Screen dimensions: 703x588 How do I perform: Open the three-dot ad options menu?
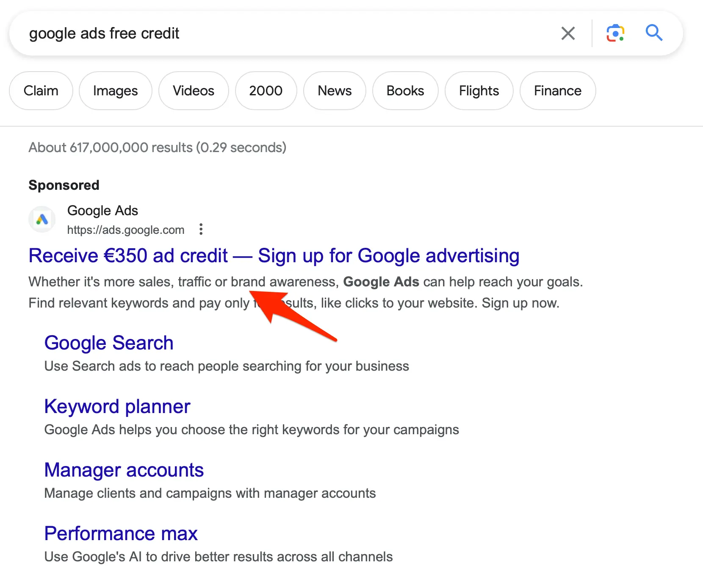pyautogui.click(x=201, y=229)
